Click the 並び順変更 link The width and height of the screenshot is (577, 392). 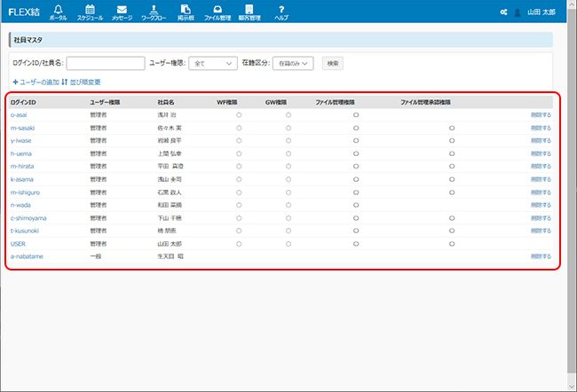point(85,82)
